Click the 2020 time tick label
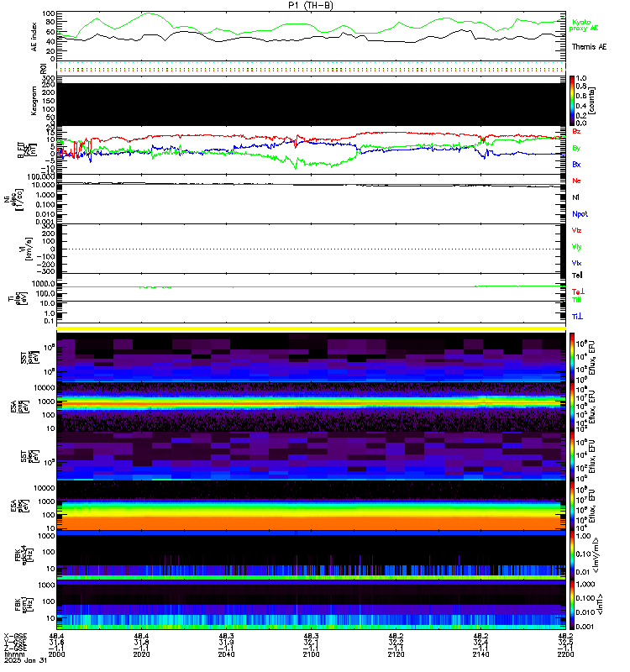The height and width of the screenshot is (672, 630). click(x=141, y=654)
